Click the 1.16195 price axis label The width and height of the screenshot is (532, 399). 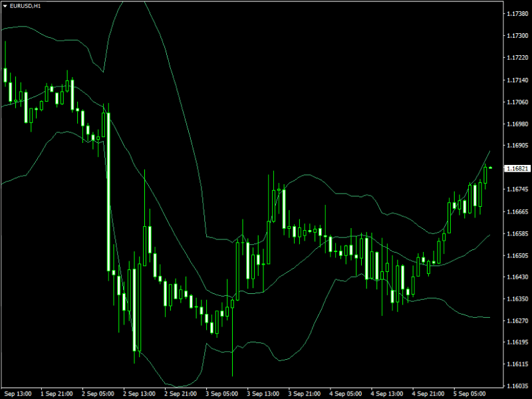point(517,342)
